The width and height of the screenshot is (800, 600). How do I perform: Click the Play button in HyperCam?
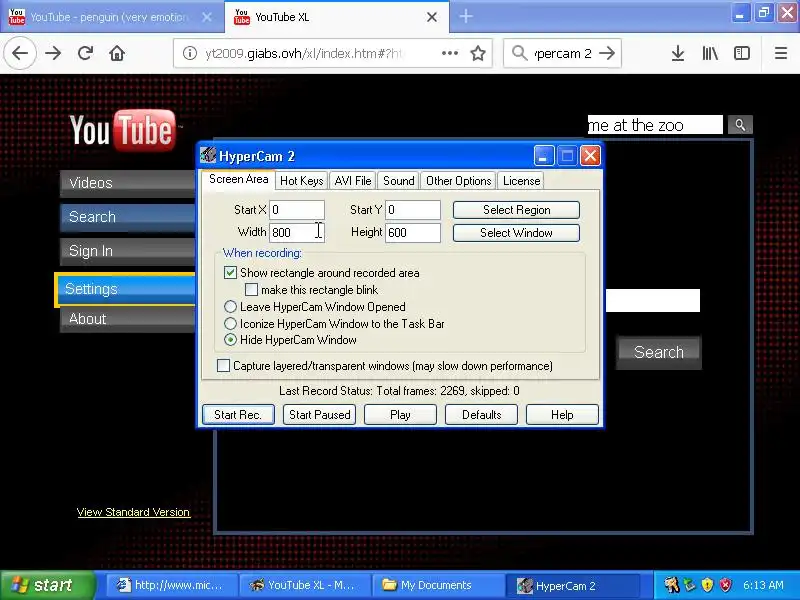pyautogui.click(x=400, y=414)
